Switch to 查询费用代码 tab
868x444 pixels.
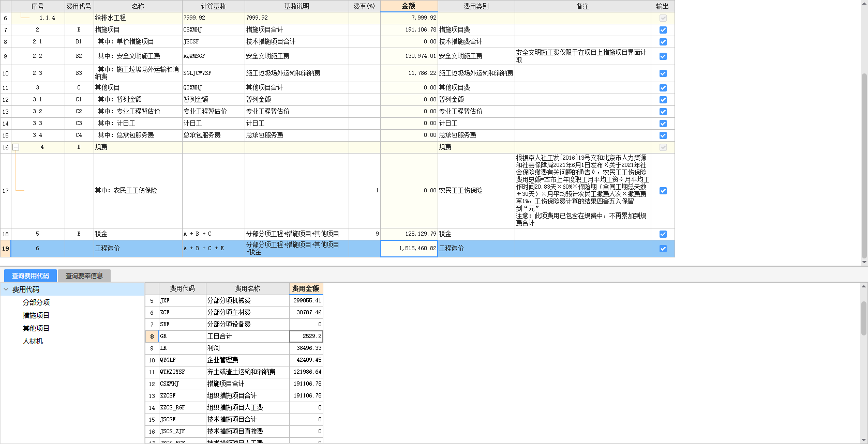point(31,275)
